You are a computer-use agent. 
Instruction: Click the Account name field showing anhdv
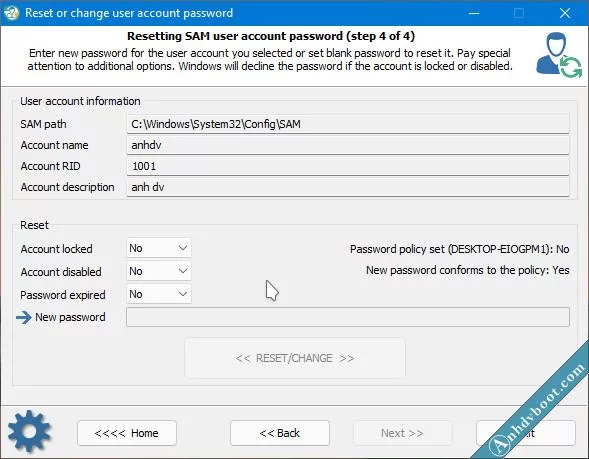pos(348,145)
